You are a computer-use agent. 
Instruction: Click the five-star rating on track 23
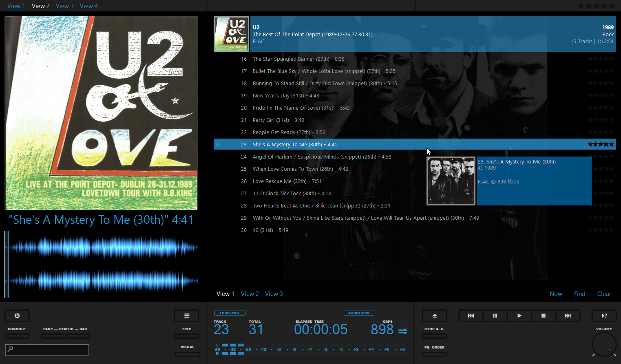click(x=601, y=144)
